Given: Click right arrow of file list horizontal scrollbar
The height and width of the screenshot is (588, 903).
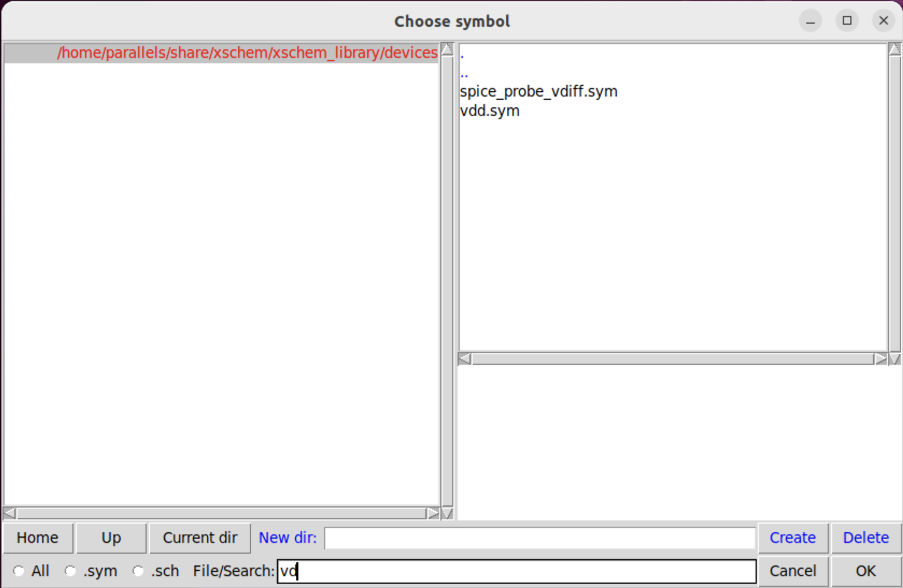Looking at the screenshot, I should 880,359.
